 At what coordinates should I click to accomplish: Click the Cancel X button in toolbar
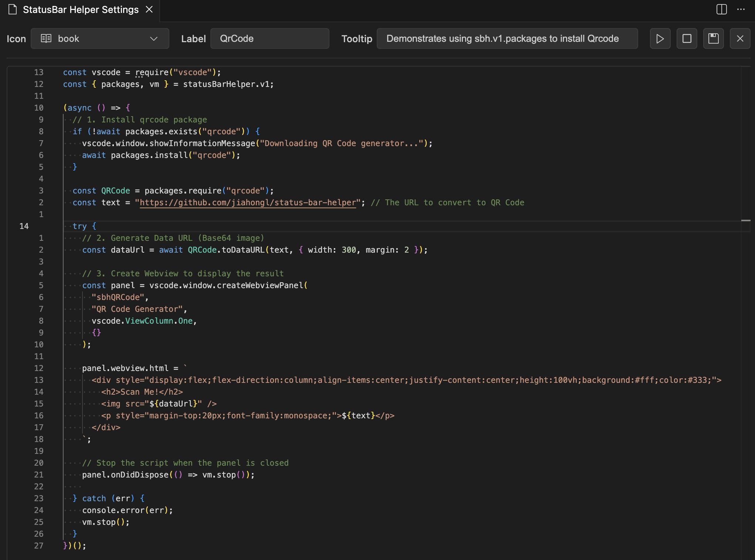tap(740, 38)
